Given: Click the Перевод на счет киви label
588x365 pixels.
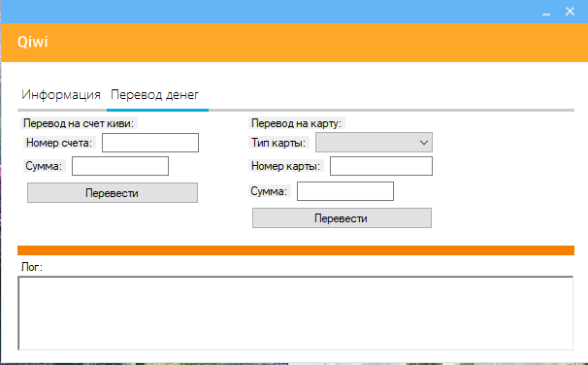Looking at the screenshot, I should pyautogui.click(x=79, y=123).
